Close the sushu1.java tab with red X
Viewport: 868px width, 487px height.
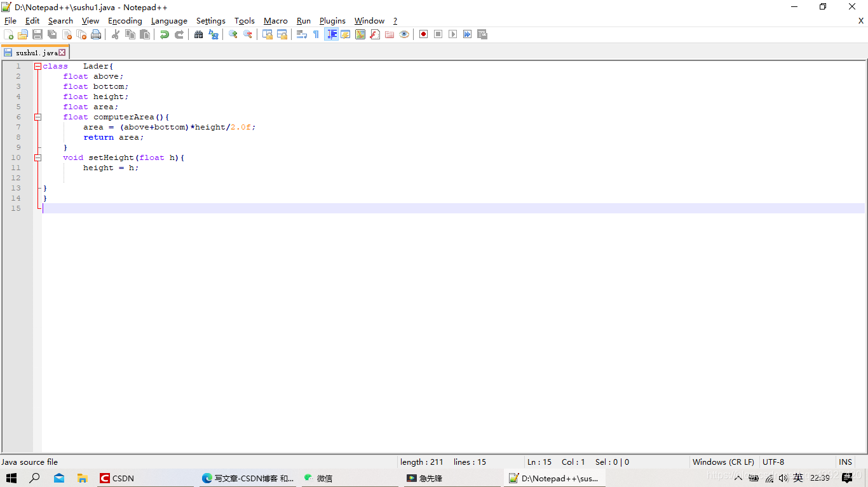[62, 53]
